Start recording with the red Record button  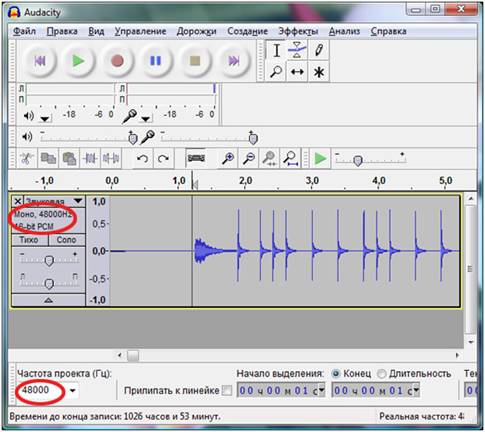(117, 61)
